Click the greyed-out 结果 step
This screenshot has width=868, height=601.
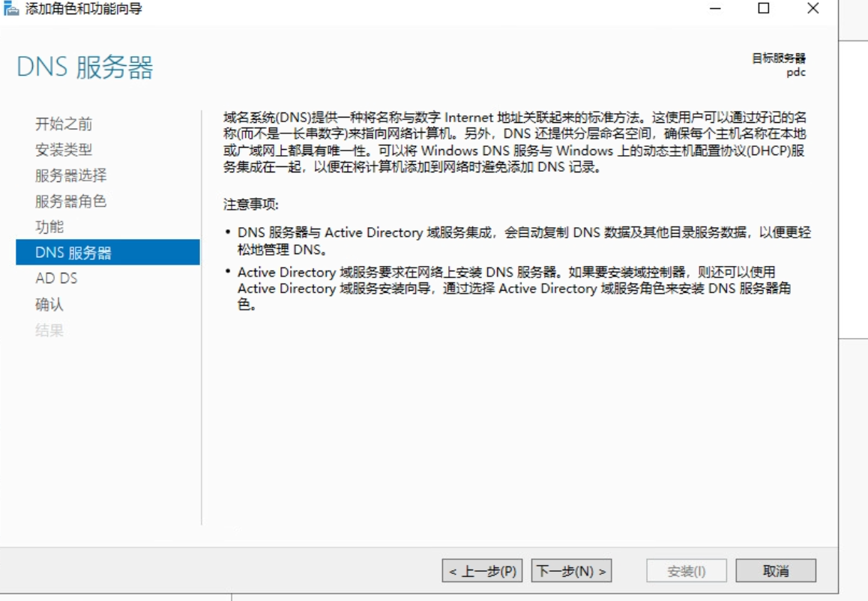(x=49, y=330)
